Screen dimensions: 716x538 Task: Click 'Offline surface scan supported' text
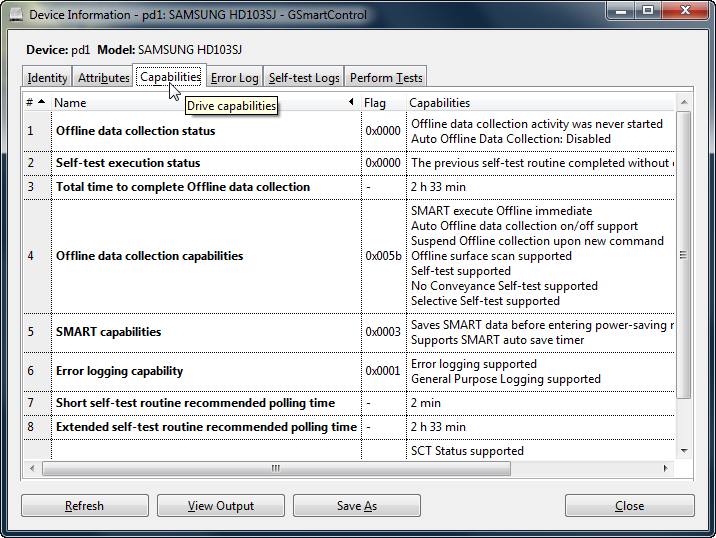491,256
